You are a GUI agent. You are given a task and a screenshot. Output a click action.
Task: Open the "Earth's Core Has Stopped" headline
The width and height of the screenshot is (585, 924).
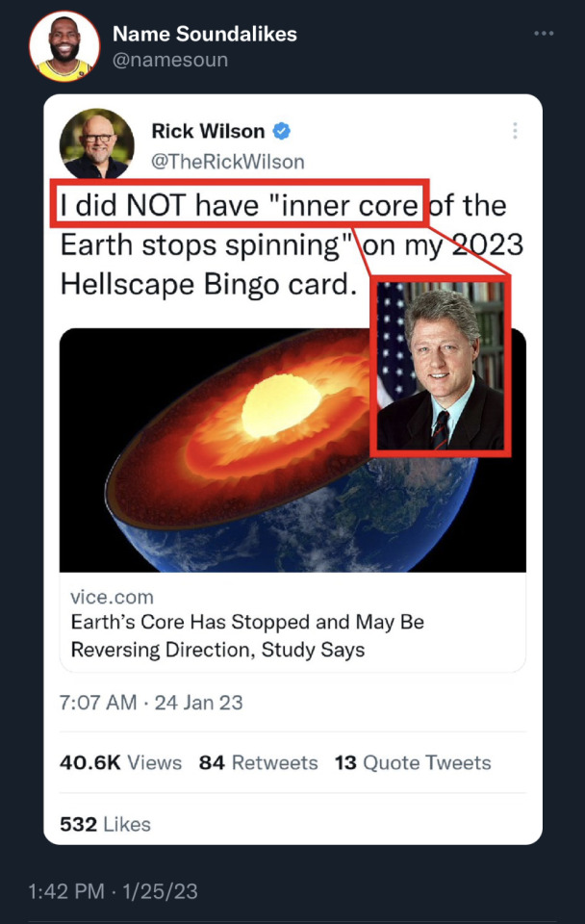(246, 635)
